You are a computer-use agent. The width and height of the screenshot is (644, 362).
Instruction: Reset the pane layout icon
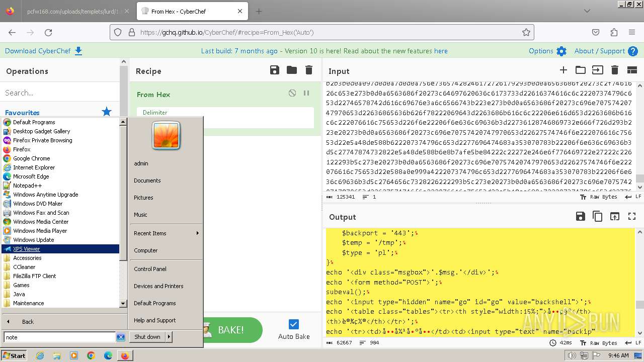pos(632,70)
